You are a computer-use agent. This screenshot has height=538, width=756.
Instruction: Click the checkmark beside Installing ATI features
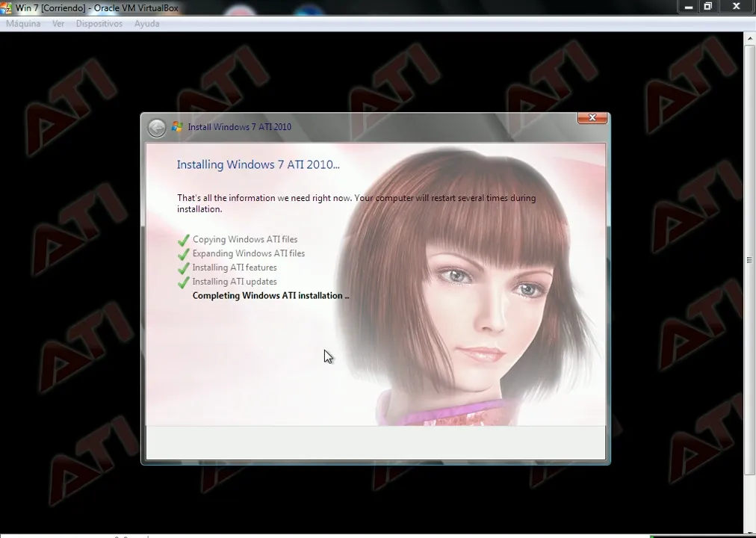[183, 268]
